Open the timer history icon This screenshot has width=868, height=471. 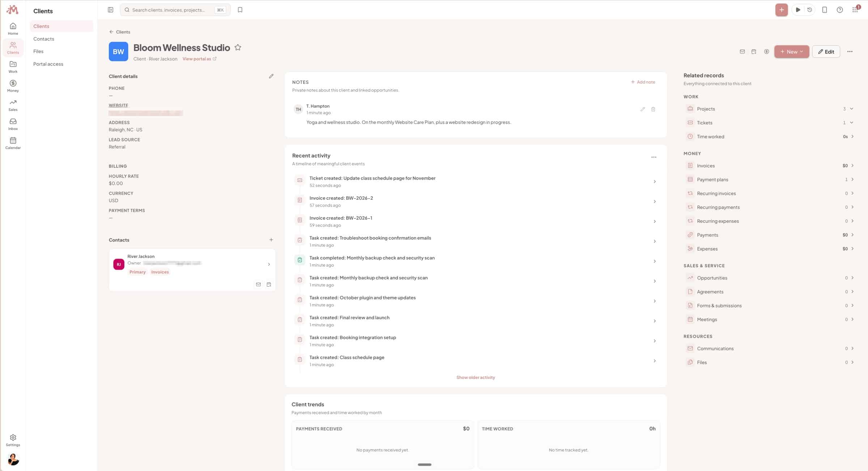point(810,10)
